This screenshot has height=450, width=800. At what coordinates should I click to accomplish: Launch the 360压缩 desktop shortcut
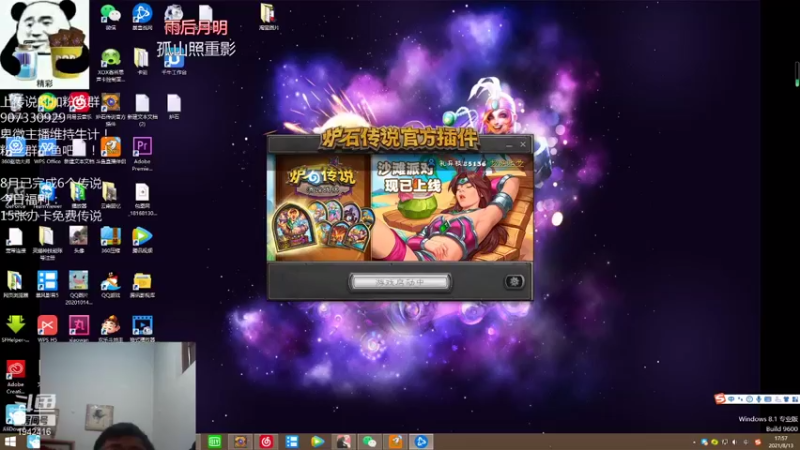pyautogui.click(x=110, y=240)
